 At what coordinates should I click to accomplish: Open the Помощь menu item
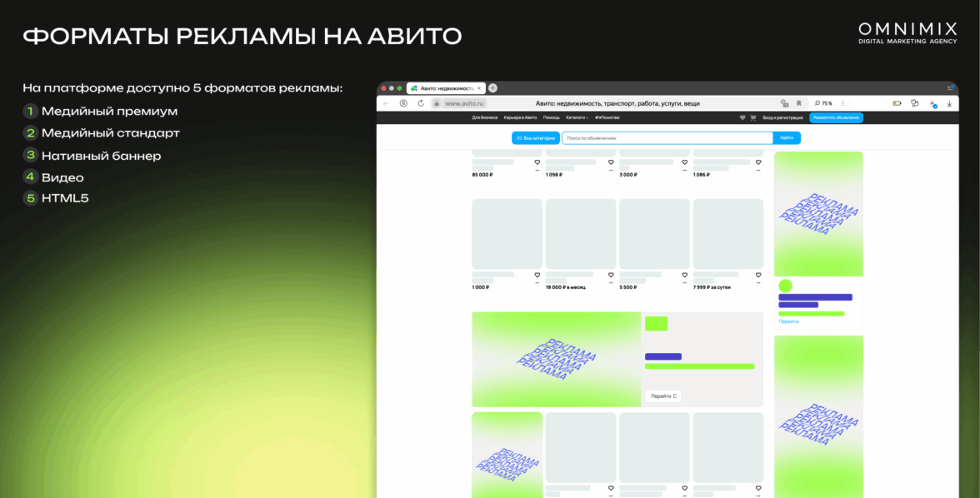552,117
